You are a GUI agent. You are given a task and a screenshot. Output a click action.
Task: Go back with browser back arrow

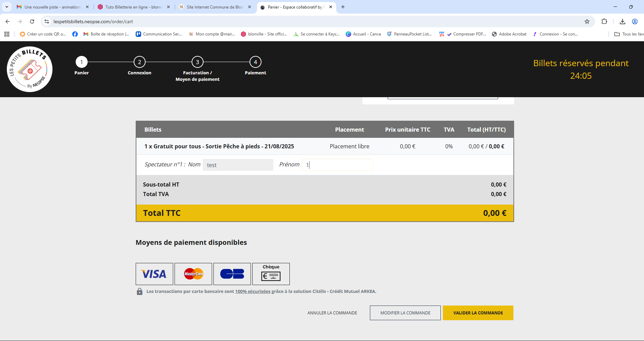coord(8,21)
